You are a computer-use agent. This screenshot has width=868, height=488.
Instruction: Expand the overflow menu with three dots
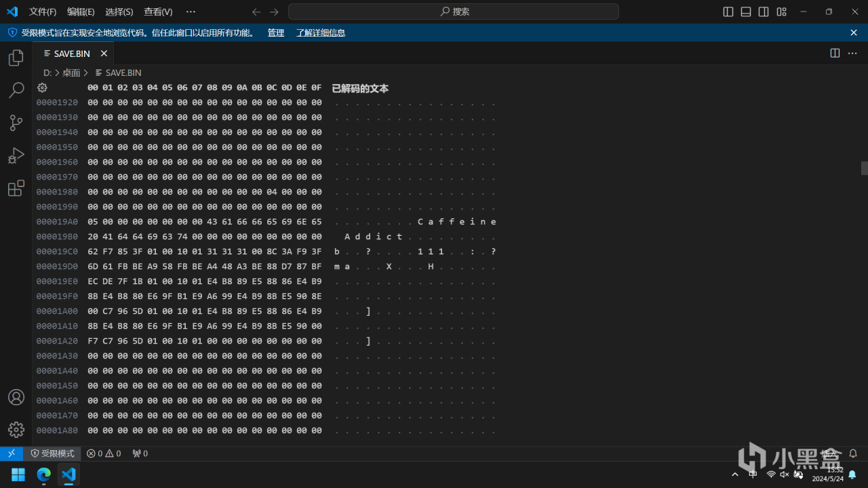(191, 12)
